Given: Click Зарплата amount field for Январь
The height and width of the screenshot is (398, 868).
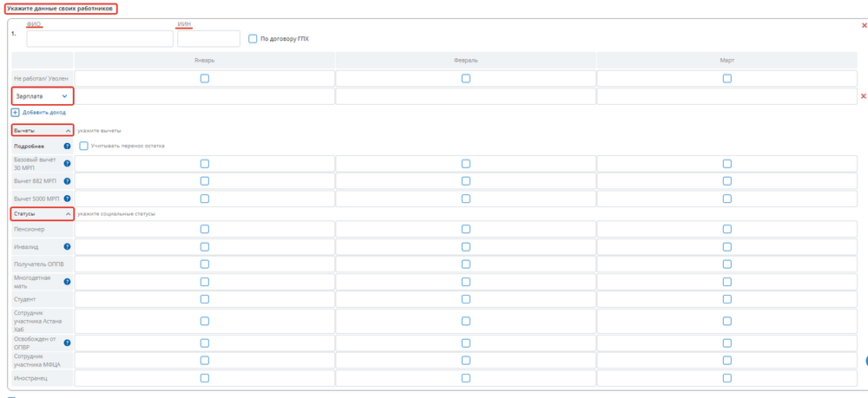Looking at the screenshot, I should (x=205, y=96).
